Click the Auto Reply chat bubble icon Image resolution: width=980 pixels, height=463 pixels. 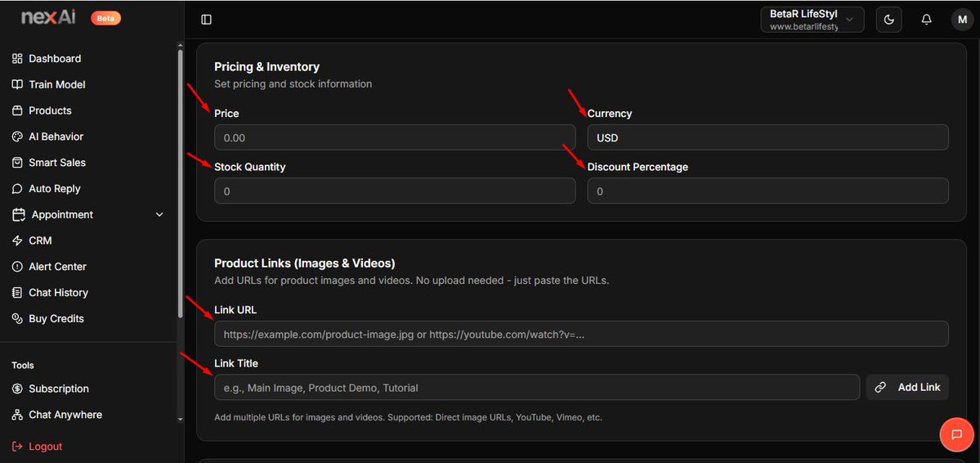[x=17, y=188]
